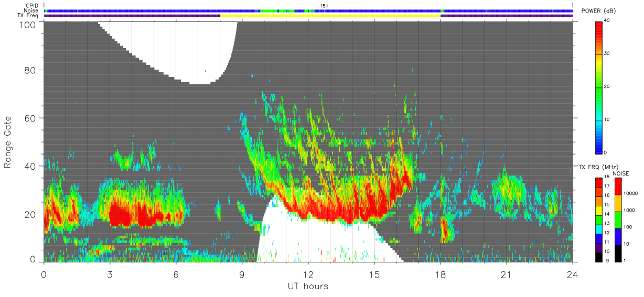644x297 pixels.
Task: Click the 1000 tick on noise scale
Action: [x=629, y=210]
